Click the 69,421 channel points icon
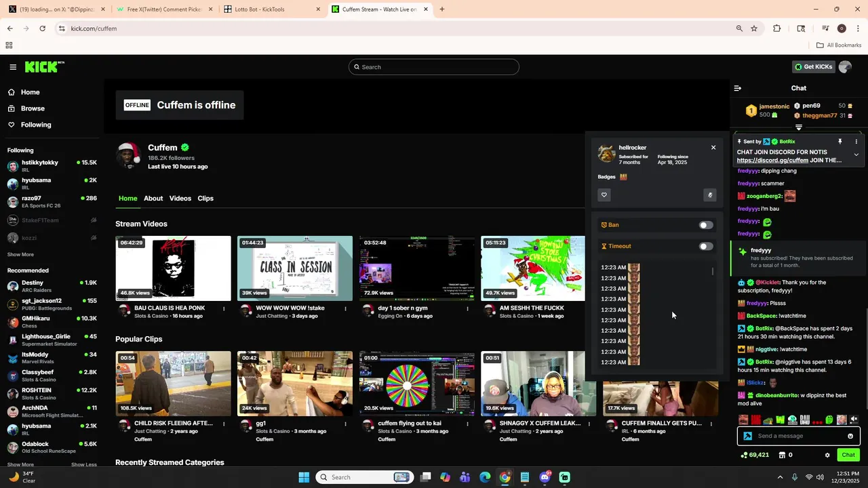This screenshot has width=868, height=488. click(745, 455)
